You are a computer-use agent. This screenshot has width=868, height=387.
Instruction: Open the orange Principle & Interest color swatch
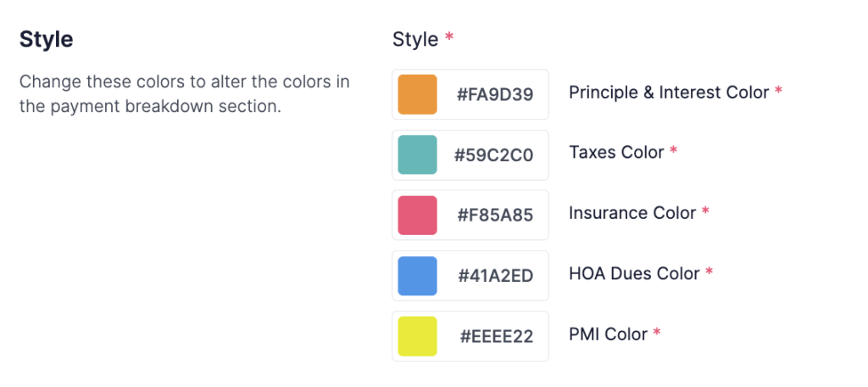pyautogui.click(x=417, y=94)
